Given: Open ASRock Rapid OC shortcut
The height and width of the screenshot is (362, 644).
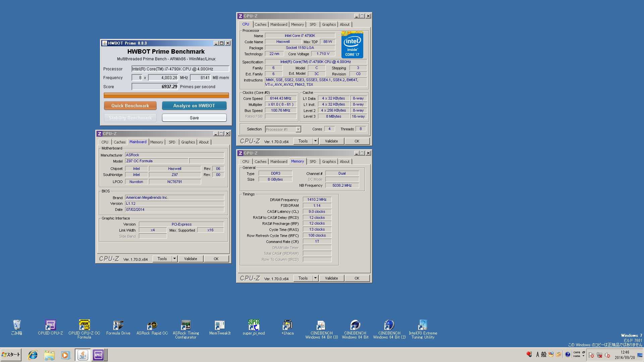Looking at the screenshot, I should [152, 327].
